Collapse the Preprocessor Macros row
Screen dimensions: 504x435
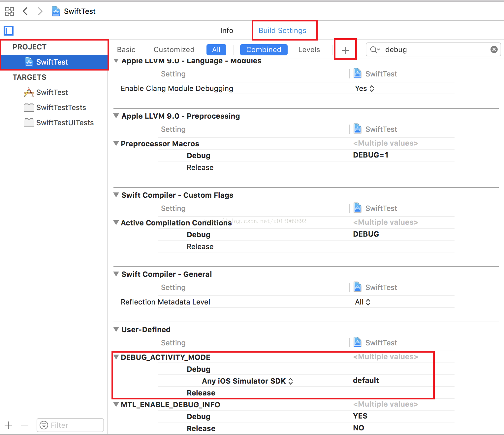click(116, 143)
